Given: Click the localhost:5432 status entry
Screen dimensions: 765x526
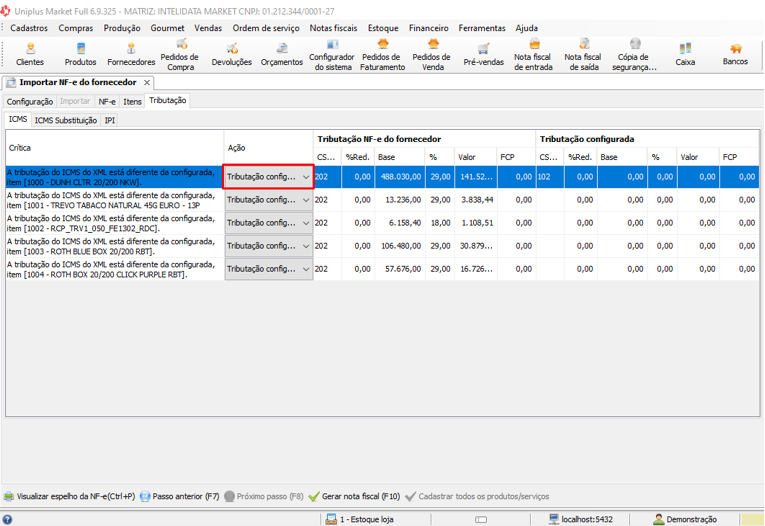Looking at the screenshot, I should (581, 519).
